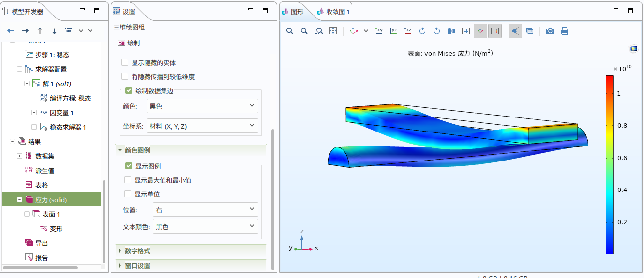
Task: Uncheck 绘制数据集边 checkbox
Action: 129,90
